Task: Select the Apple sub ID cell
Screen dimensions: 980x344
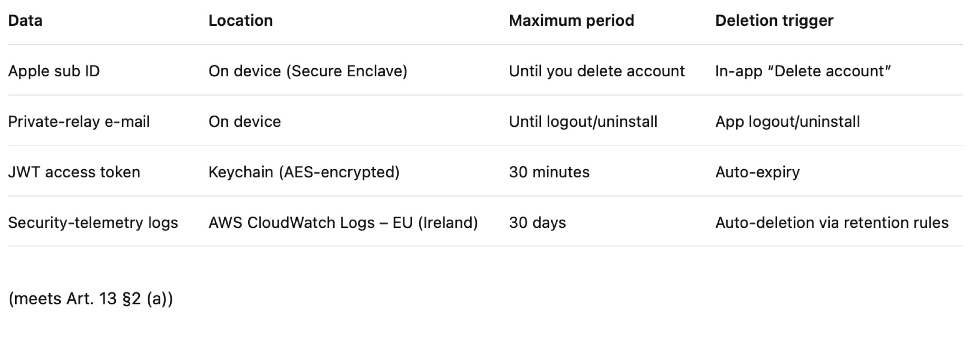Action: pos(54,71)
